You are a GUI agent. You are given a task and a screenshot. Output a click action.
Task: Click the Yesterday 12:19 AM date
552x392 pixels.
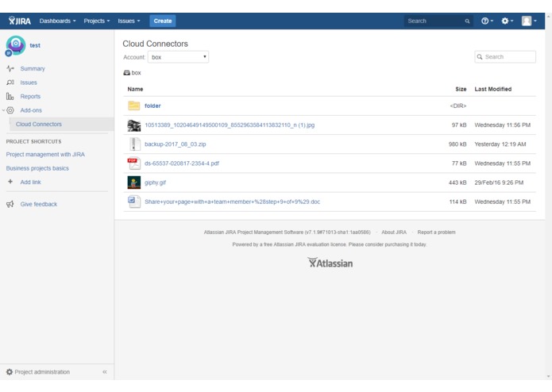[500, 144]
